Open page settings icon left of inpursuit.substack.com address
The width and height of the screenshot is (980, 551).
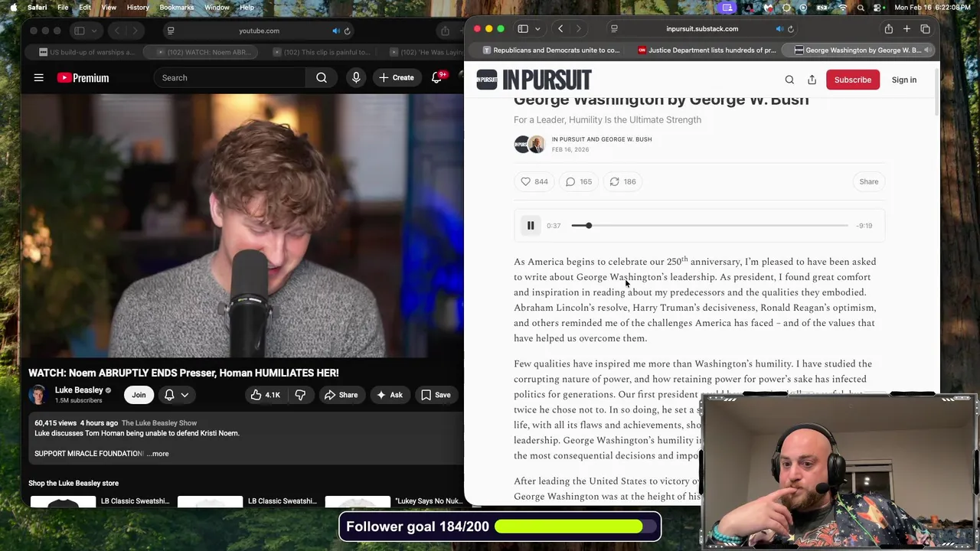click(x=614, y=29)
